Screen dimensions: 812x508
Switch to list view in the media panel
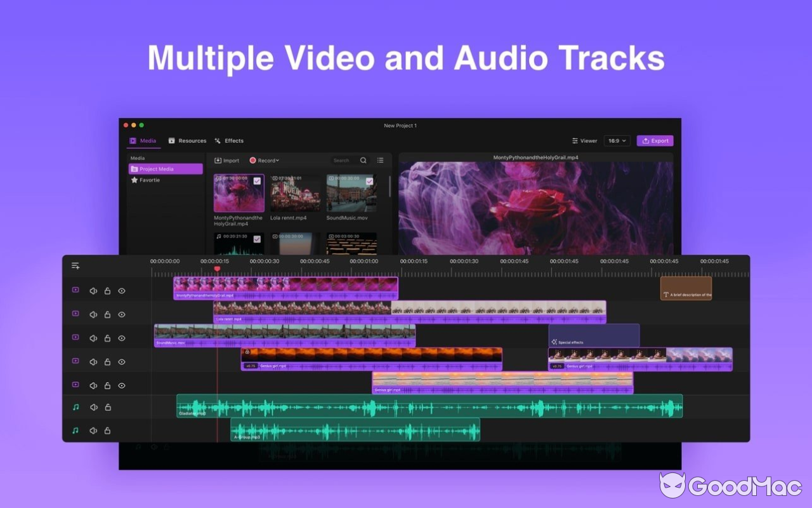pyautogui.click(x=380, y=160)
